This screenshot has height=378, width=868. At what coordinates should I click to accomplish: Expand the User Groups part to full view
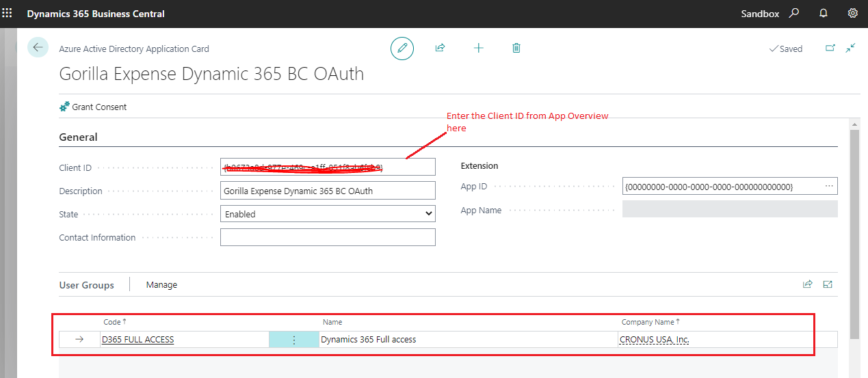(828, 284)
